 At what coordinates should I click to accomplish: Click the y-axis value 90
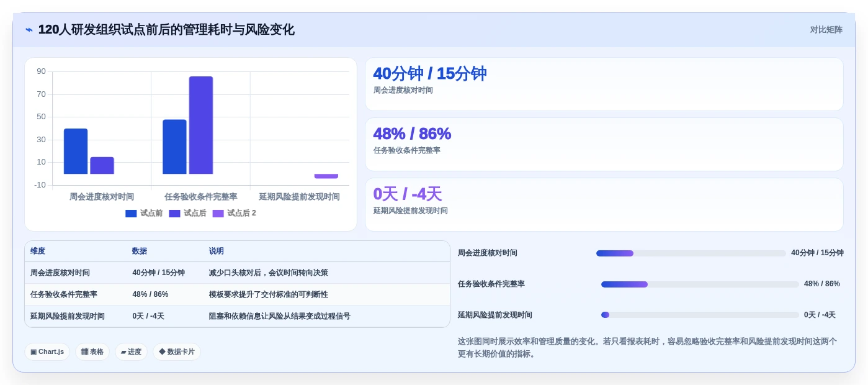pyautogui.click(x=41, y=71)
